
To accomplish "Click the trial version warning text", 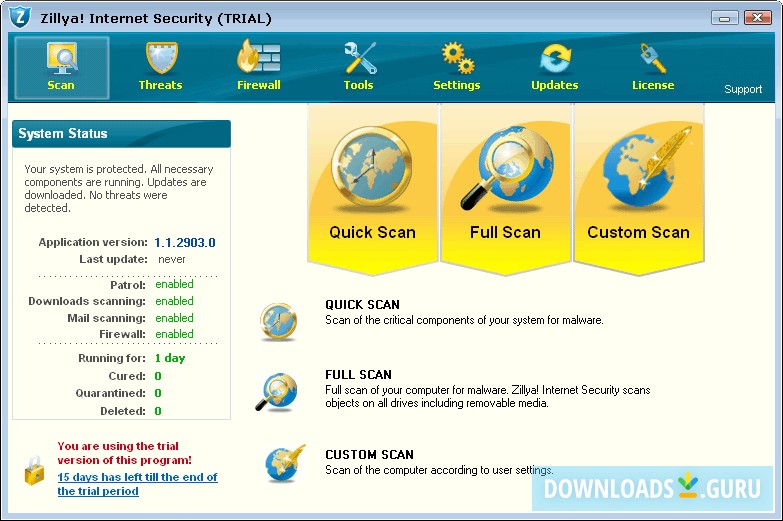I will pyautogui.click(x=124, y=453).
